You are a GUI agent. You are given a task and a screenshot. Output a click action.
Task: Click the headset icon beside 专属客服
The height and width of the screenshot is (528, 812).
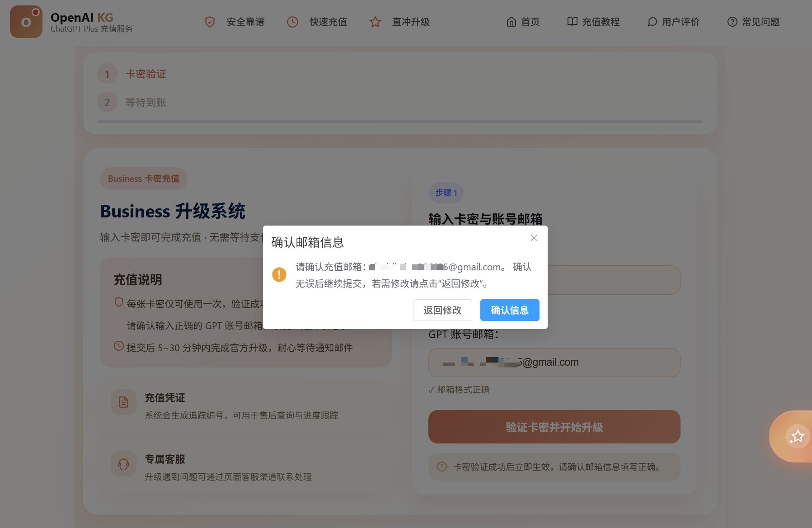coord(123,463)
